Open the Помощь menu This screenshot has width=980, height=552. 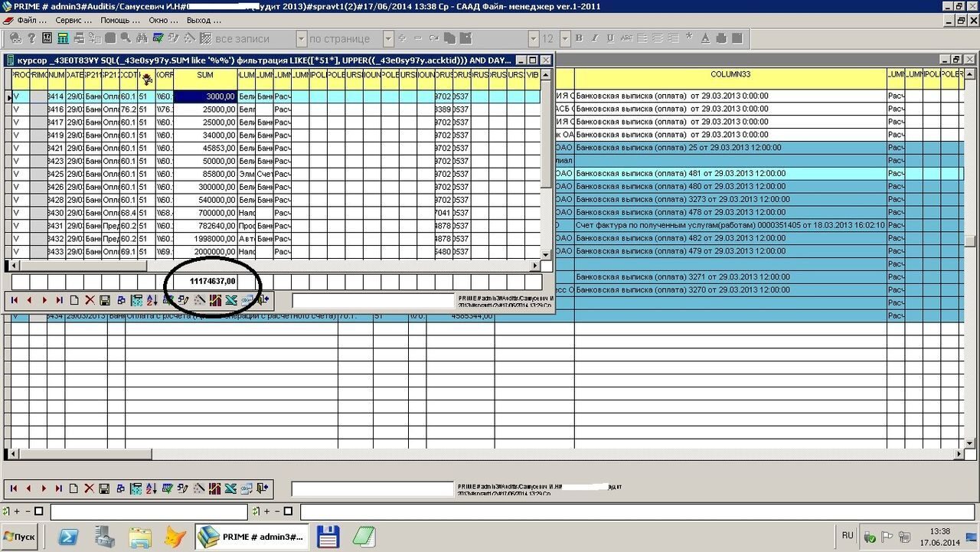(x=119, y=21)
